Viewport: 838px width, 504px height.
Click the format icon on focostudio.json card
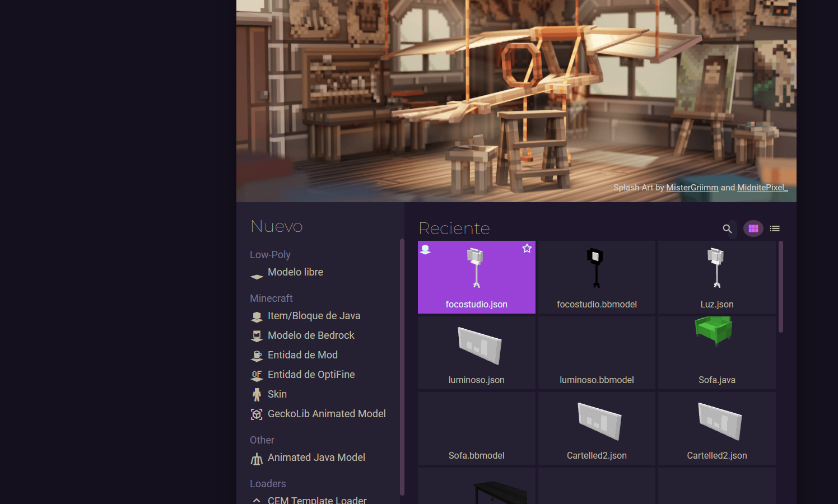point(426,249)
